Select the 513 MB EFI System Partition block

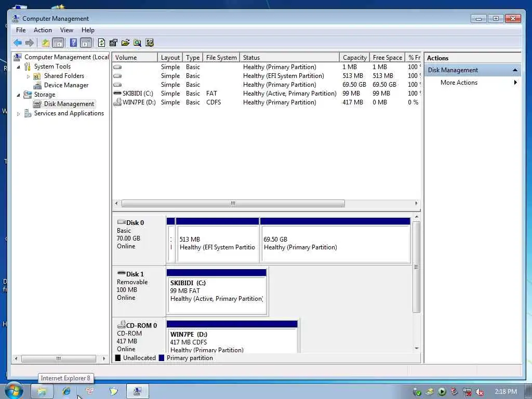pyautogui.click(x=218, y=240)
